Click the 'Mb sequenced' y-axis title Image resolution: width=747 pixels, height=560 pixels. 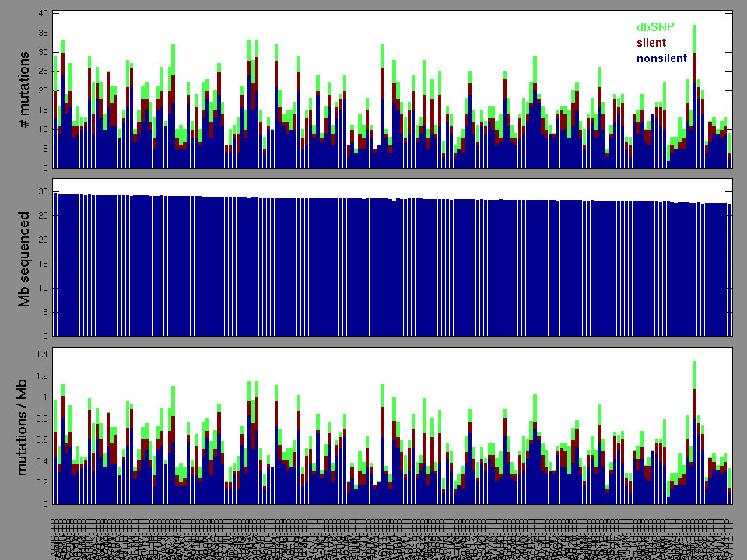25,258
